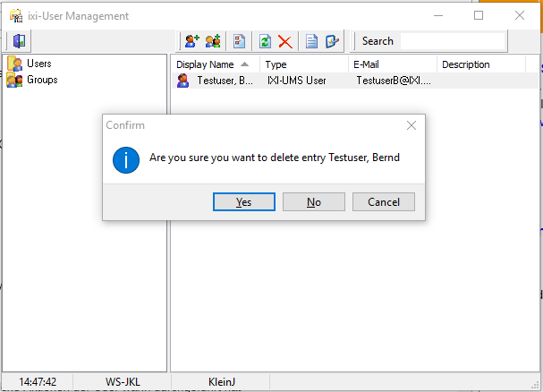Click inside the Search input field

pos(452,41)
